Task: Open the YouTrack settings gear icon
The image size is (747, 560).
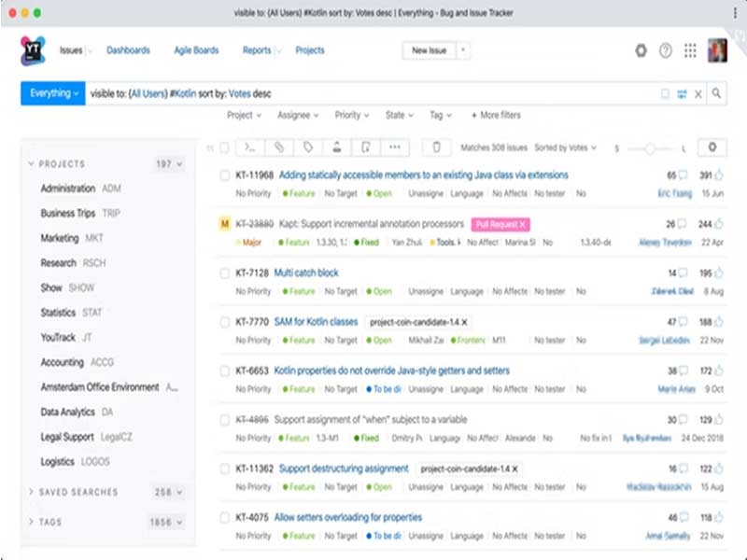Action: pos(641,51)
